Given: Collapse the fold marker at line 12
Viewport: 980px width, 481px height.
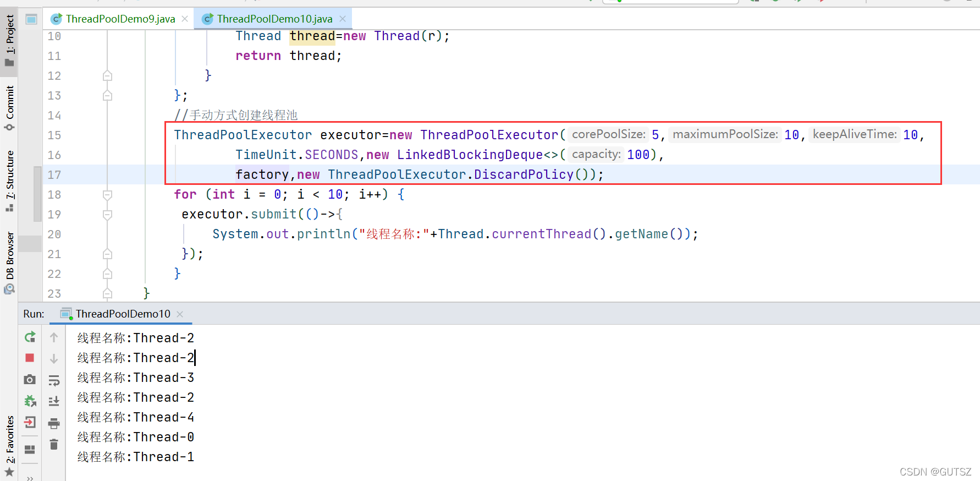Looking at the screenshot, I should (107, 75).
